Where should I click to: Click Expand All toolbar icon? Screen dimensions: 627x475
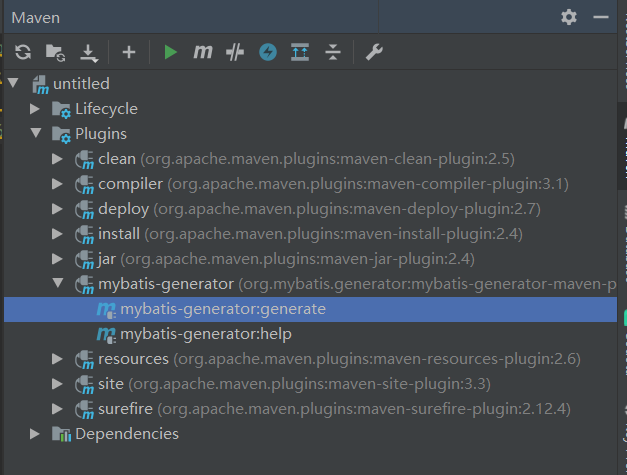[300, 52]
